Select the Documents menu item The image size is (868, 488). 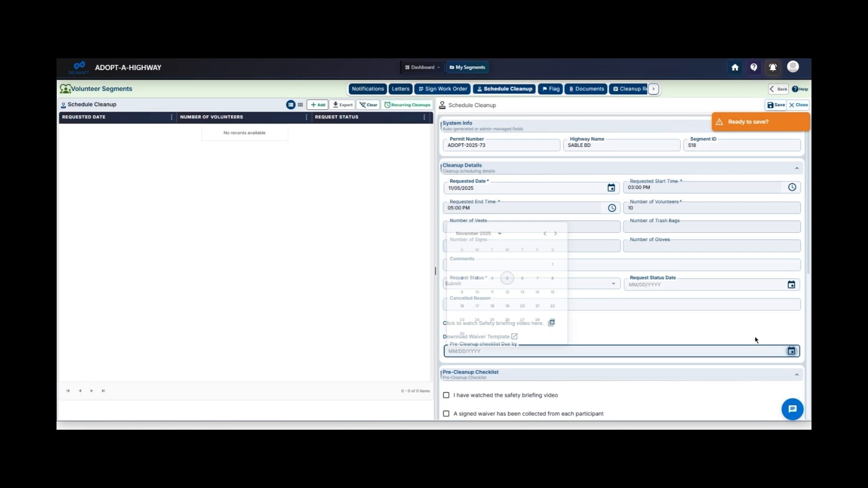(585, 89)
